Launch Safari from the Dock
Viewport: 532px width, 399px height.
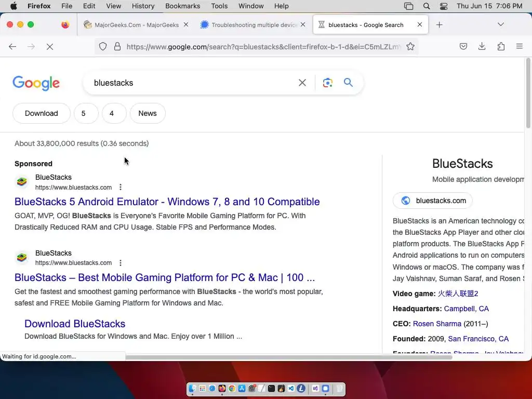pos(212,389)
